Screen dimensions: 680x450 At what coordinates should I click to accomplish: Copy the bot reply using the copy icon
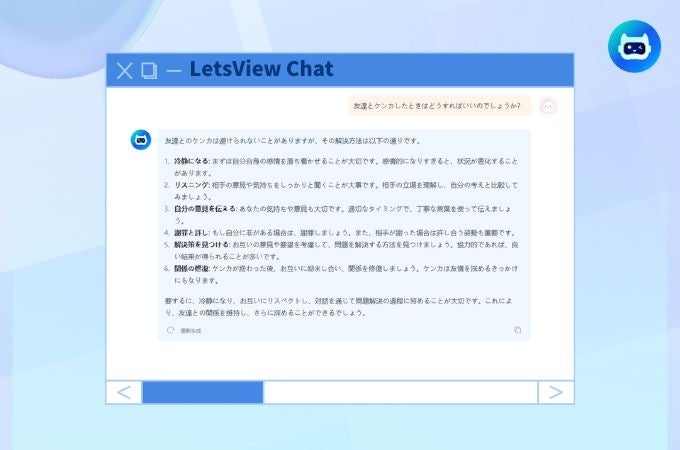(517, 330)
